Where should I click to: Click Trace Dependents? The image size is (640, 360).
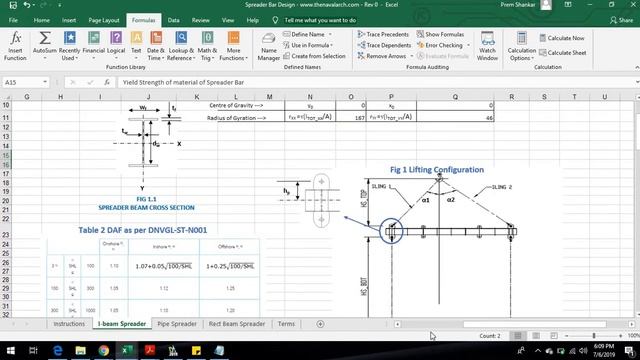[384, 45]
